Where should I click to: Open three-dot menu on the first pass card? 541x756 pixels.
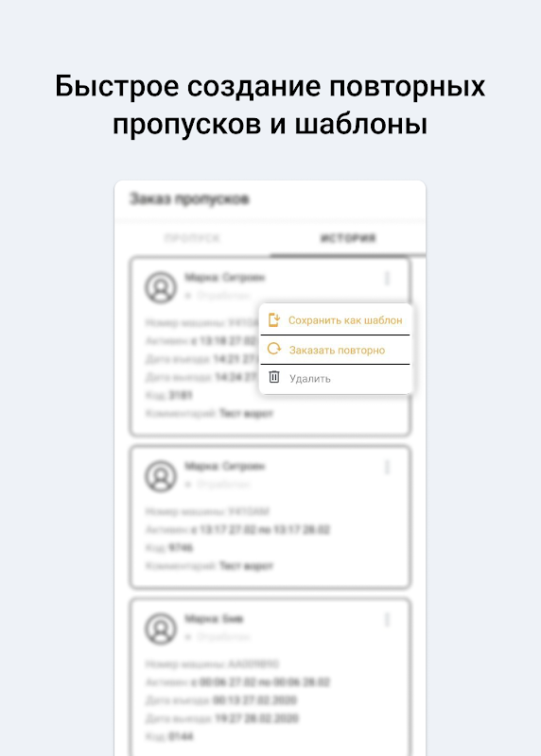(387, 278)
